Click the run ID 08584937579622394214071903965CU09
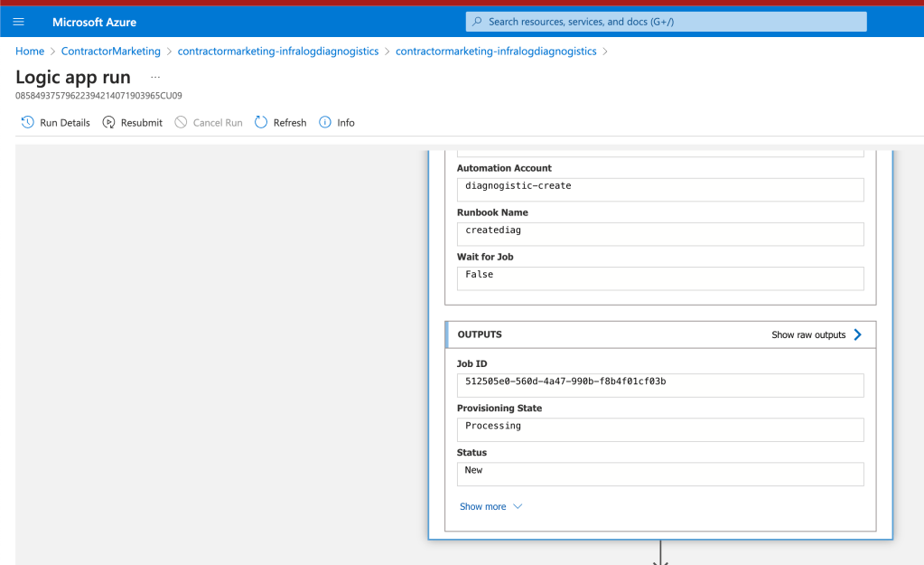The width and height of the screenshot is (924, 565). tap(98, 96)
